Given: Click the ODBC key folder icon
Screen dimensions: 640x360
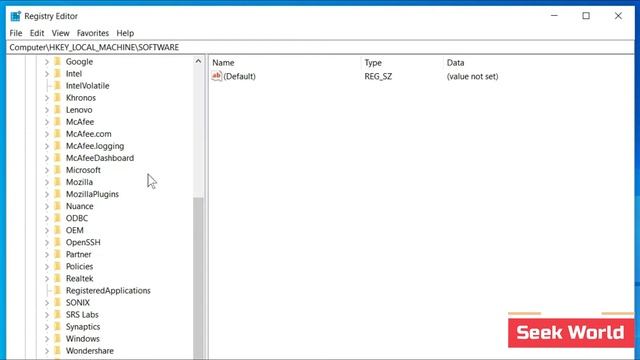Looking at the screenshot, I should [x=58, y=218].
